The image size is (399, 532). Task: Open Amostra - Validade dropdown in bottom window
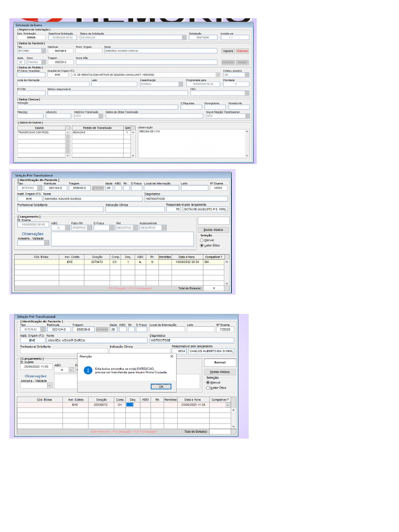pos(50,385)
